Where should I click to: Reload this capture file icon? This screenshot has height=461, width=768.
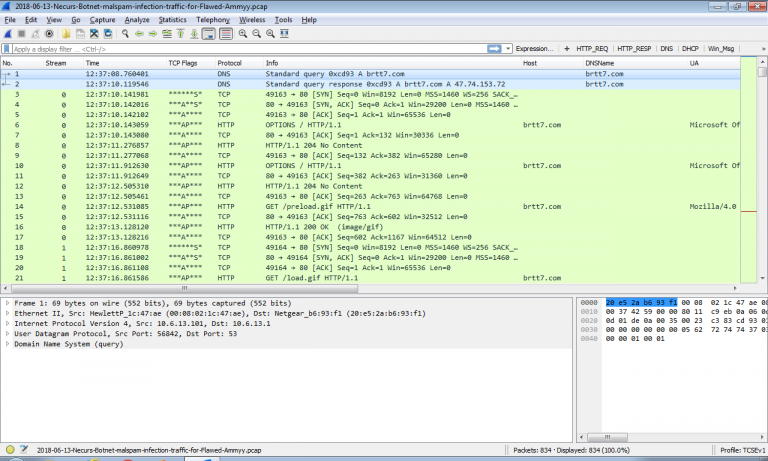(x=108, y=34)
